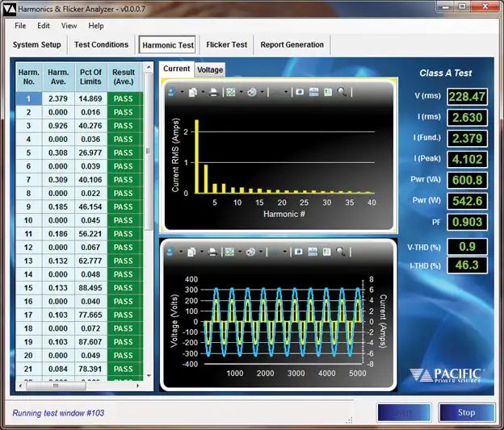Screen dimensions: 504x430
Task: Switch to the Voltage tab
Action: 210,70
